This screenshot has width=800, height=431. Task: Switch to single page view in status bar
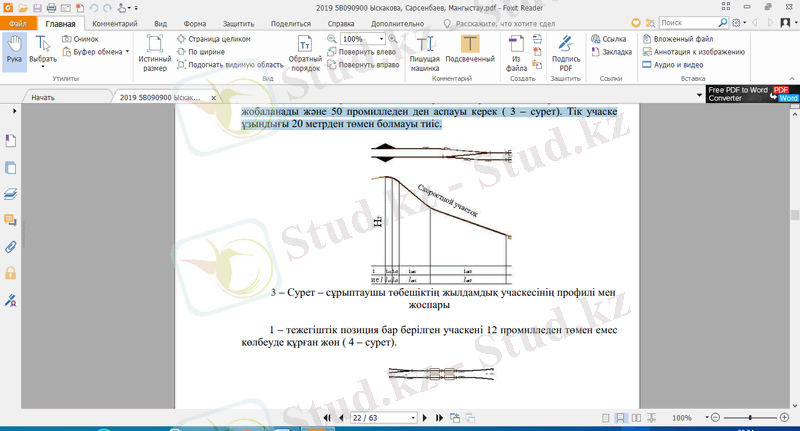[606, 417]
